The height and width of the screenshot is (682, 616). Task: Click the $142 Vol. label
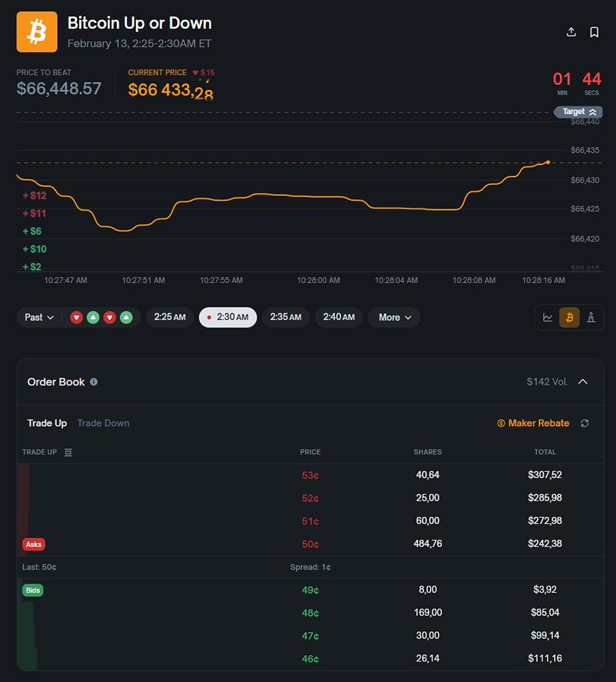pos(547,382)
